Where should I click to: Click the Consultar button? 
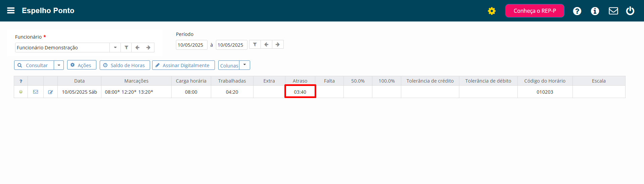(34, 65)
